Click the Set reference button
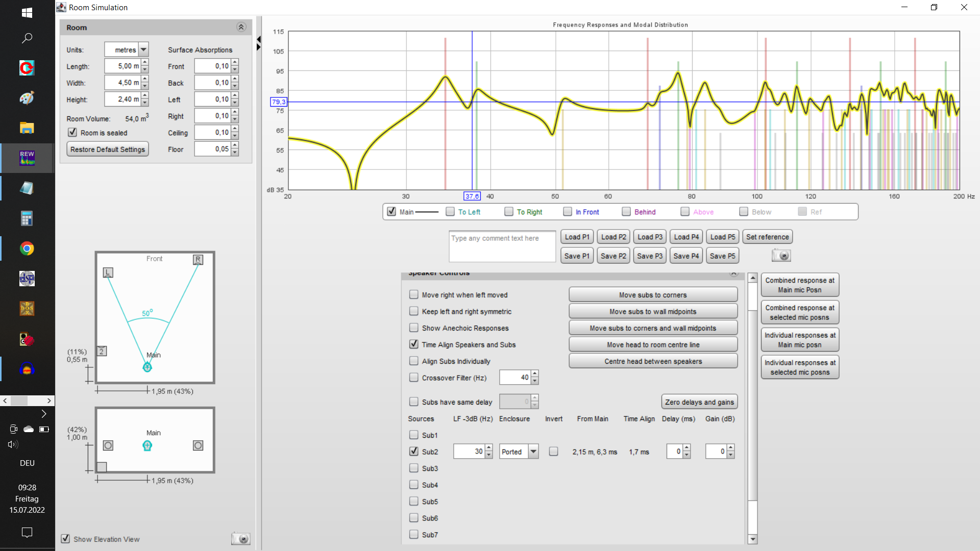 [x=767, y=237]
